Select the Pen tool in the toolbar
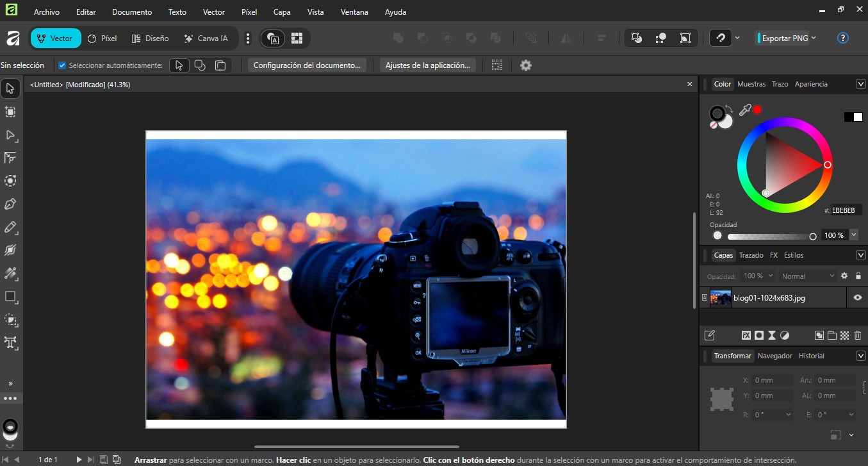The image size is (868, 466). (x=10, y=203)
